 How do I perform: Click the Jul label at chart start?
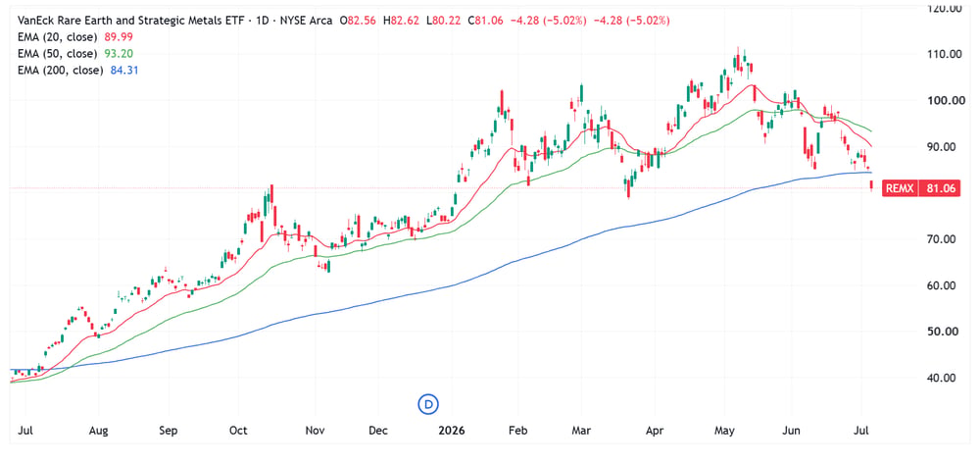pos(26,431)
